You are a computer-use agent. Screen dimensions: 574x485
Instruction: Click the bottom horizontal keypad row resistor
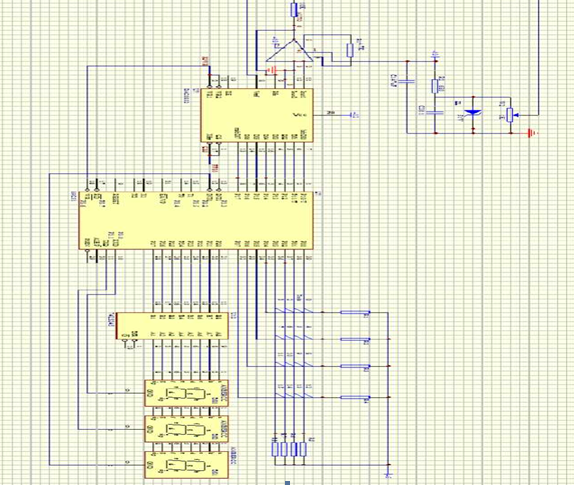click(354, 398)
